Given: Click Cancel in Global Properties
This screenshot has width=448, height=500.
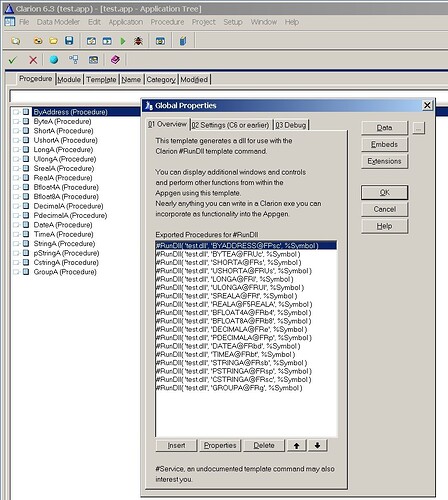Looking at the screenshot, I should pyautogui.click(x=384, y=209).
